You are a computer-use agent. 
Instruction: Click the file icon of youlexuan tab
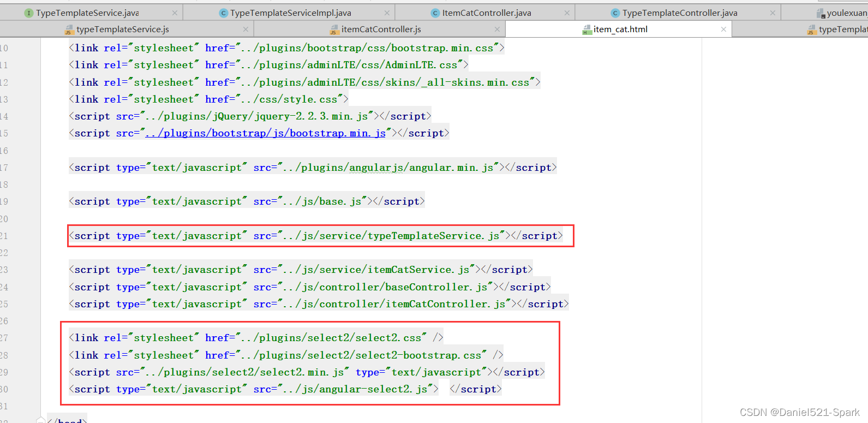821,13
